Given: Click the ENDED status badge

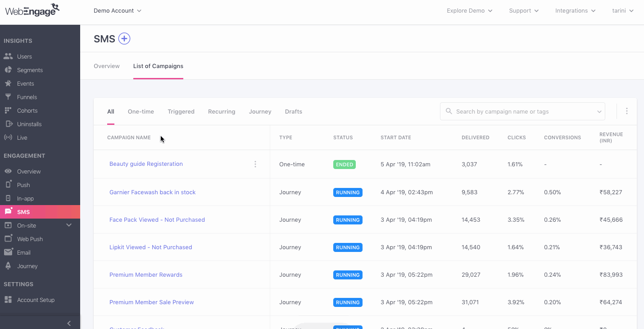Looking at the screenshot, I should (345, 164).
